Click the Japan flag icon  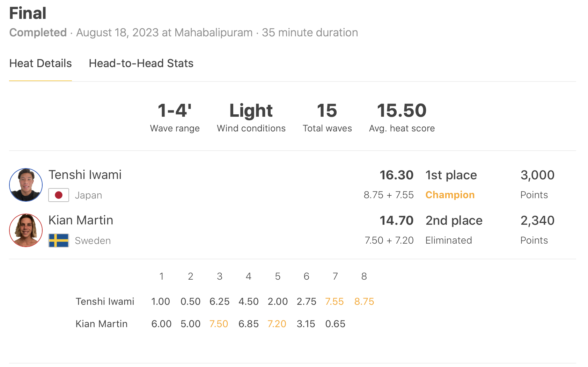click(59, 195)
